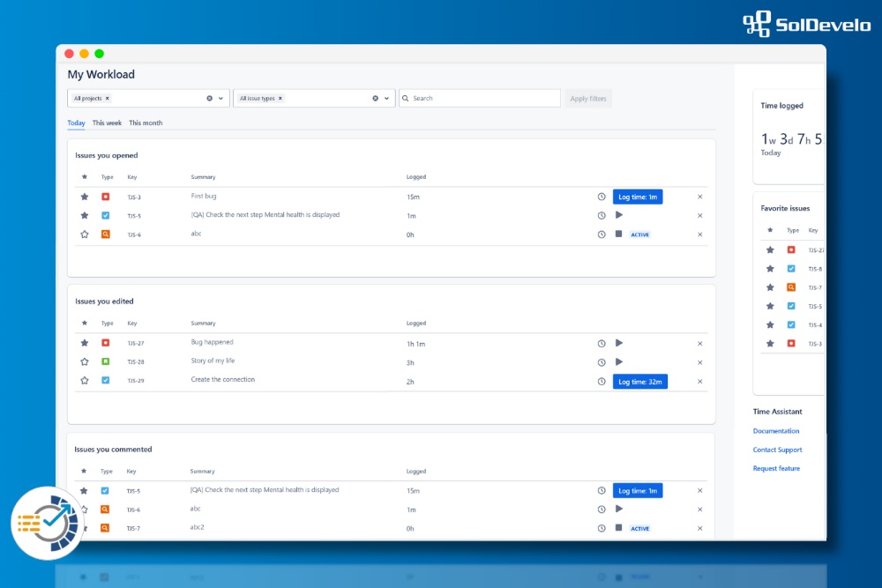
Task: Click the blue task type icon for TJS-29
Action: coord(105,380)
